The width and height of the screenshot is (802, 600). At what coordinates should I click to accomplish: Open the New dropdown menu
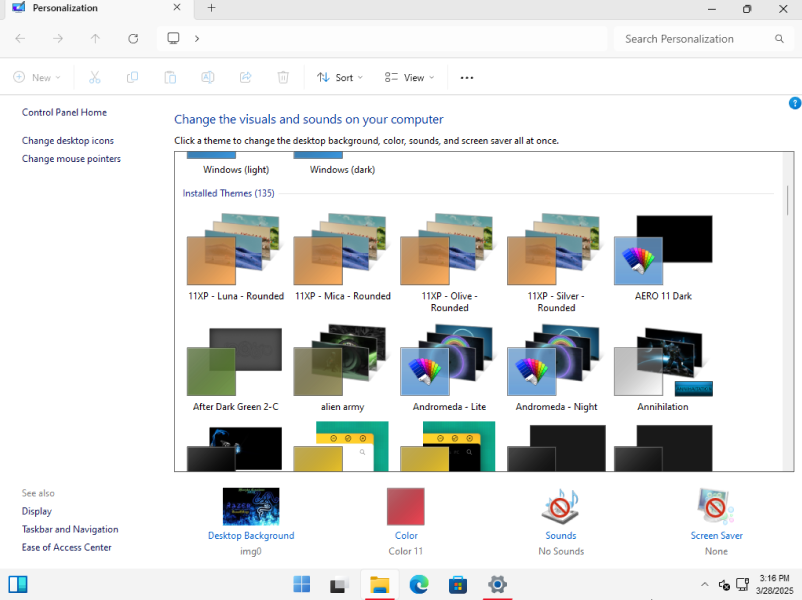37,77
